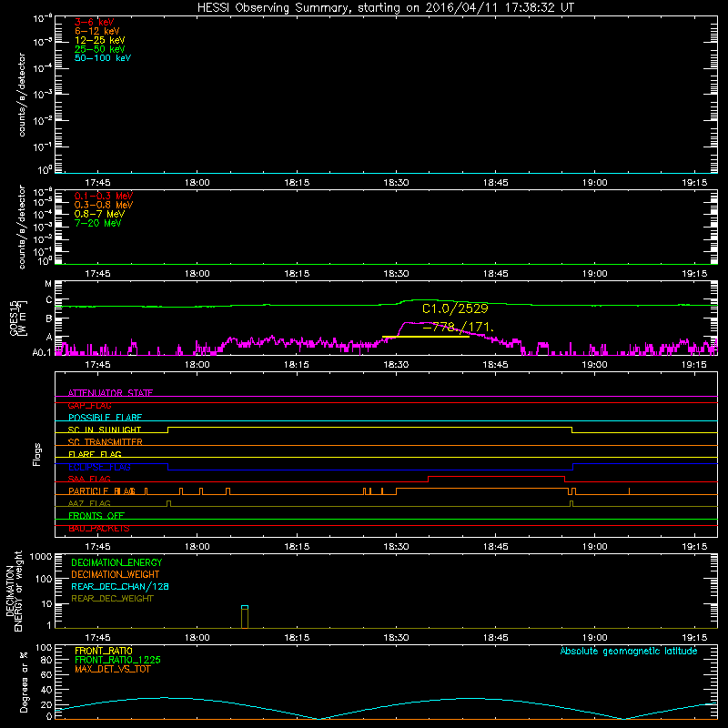This screenshot has width=728, height=728.
Task: Select the BAD_PACKETS label
Action: (99, 529)
